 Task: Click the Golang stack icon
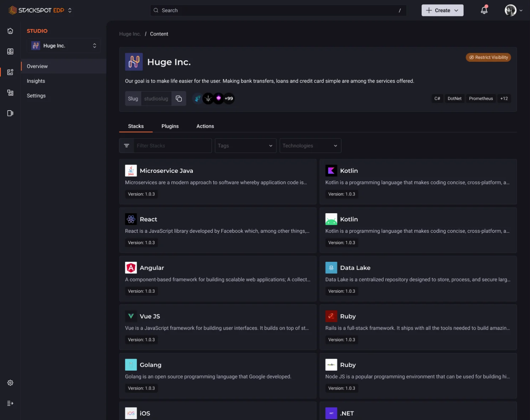click(131, 365)
